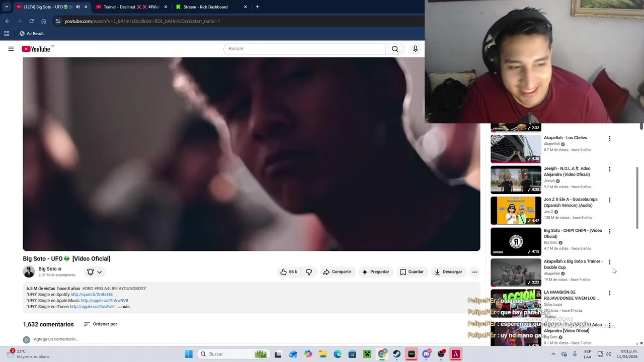The image size is (644, 362).
Task: View site information icon in address bar
Action: click(58, 21)
